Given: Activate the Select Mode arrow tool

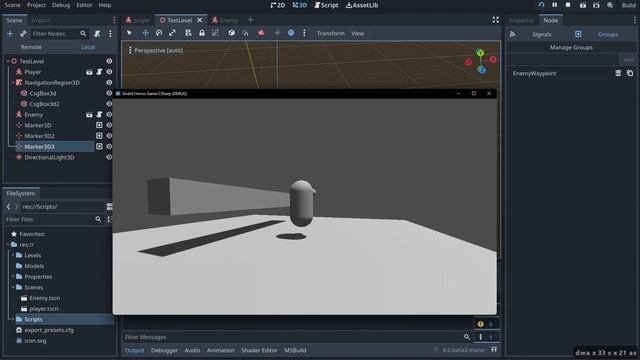Looking at the screenshot, I should tap(129, 33).
